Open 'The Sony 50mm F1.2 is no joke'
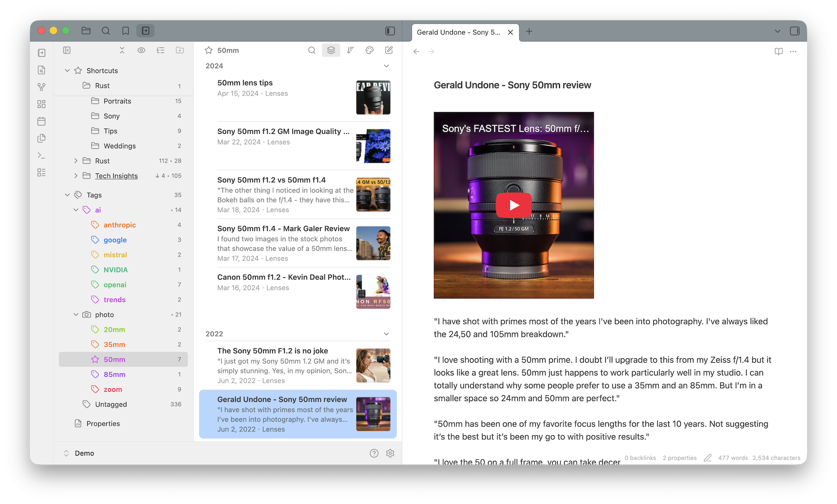The width and height of the screenshot is (837, 504). pyautogui.click(x=298, y=365)
